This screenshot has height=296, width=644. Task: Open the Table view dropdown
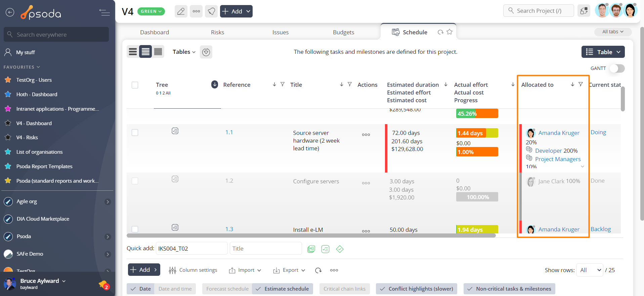point(603,52)
